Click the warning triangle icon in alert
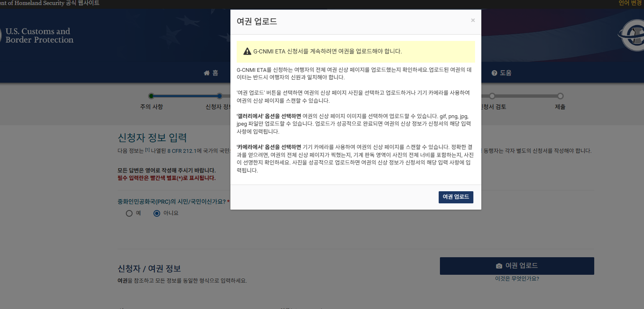The width and height of the screenshot is (644, 309). click(x=247, y=52)
